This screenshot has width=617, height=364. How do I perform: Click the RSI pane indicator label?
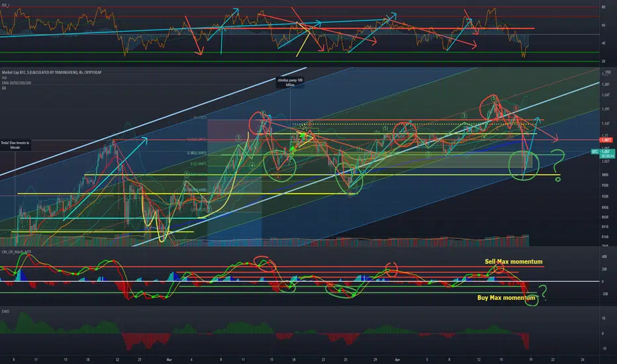5,5
